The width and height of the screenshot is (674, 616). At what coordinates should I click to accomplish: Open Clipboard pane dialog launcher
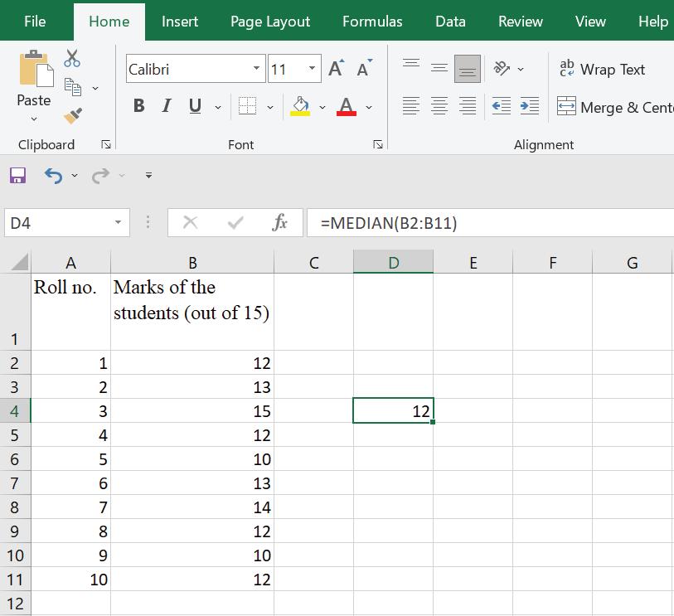point(106,144)
